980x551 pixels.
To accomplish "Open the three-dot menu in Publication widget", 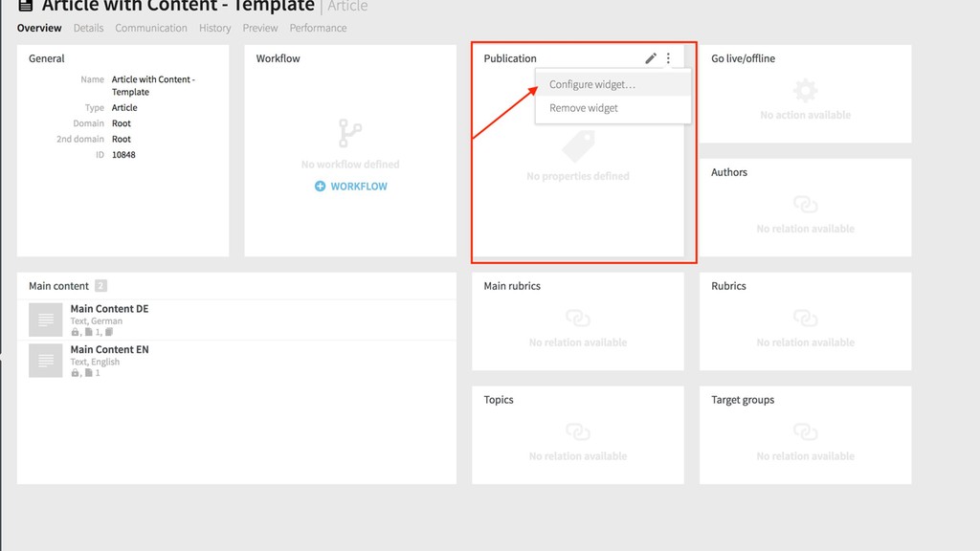I will pyautogui.click(x=668, y=58).
